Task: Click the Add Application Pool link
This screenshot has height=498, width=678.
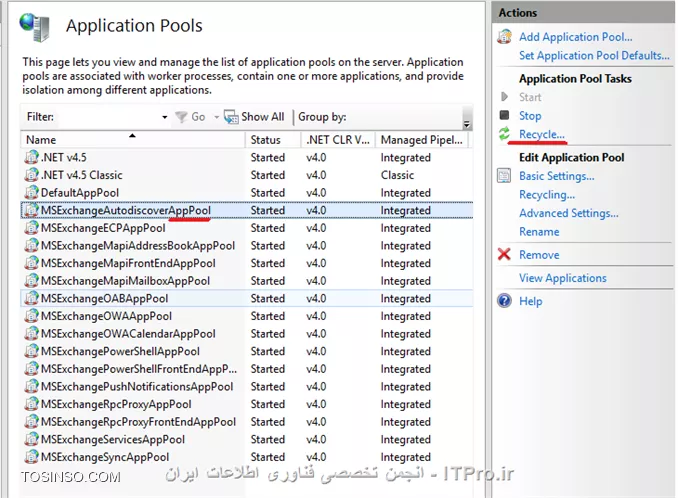Action: pyautogui.click(x=576, y=37)
